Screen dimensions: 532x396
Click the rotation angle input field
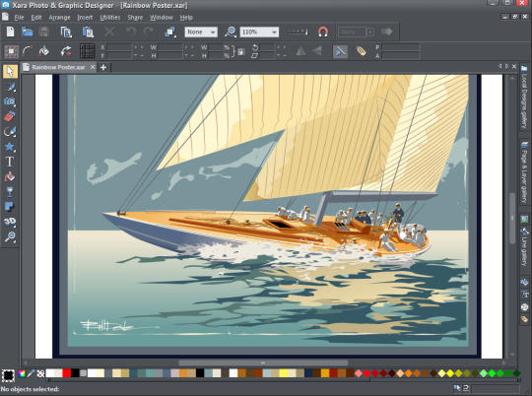pyautogui.click(x=268, y=47)
